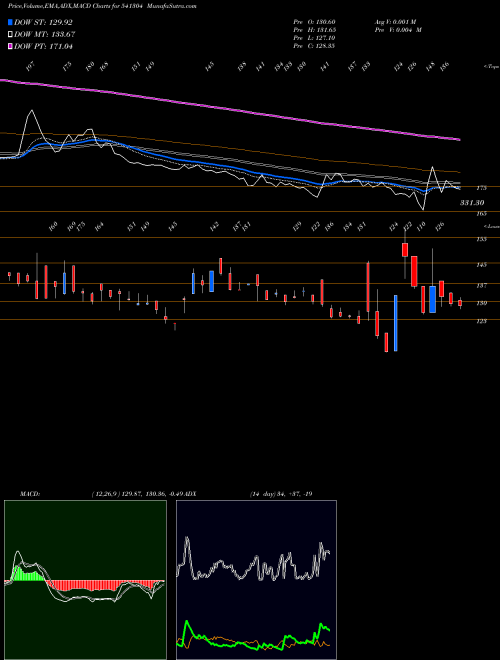
Task: Click the '123' price axis label
Action: tap(482, 321)
